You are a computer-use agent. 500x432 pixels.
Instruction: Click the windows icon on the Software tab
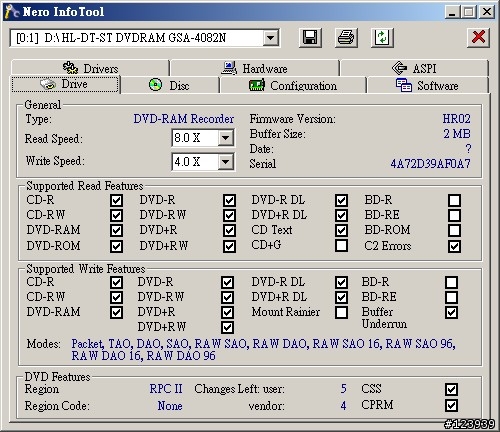point(404,85)
